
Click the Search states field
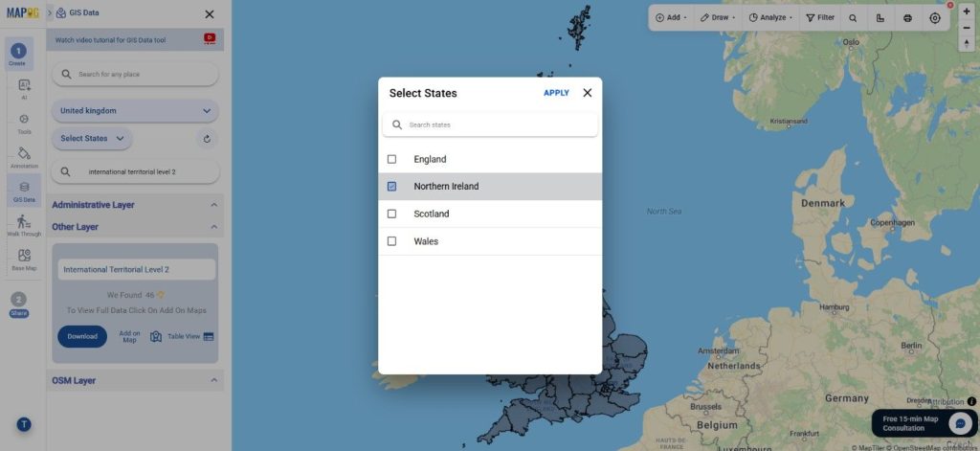490,125
